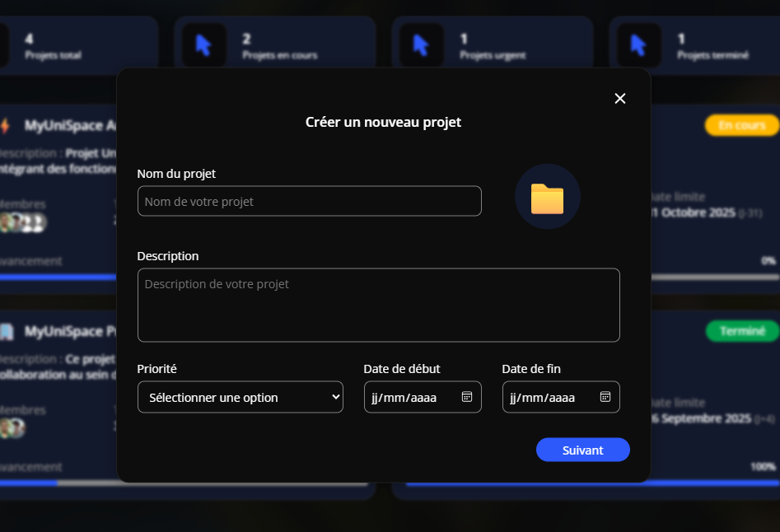Click the green Terminé status badge

(x=741, y=331)
